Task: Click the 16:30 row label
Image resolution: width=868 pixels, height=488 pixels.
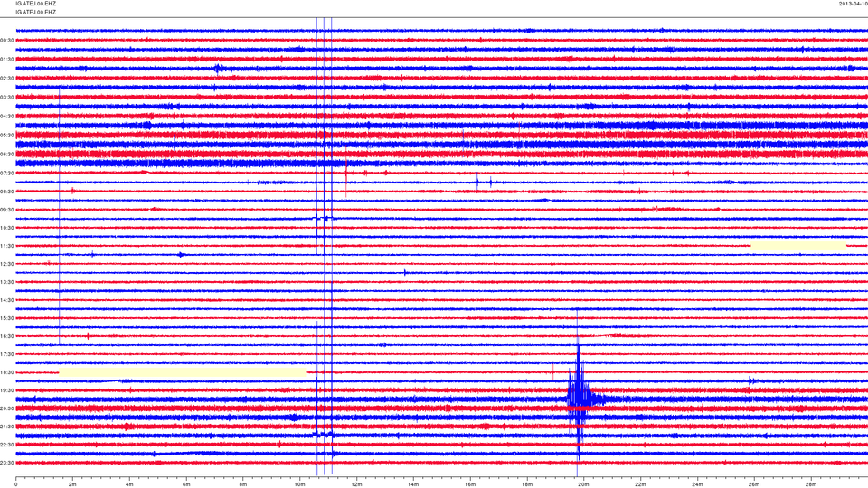Action: pyautogui.click(x=7, y=336)
